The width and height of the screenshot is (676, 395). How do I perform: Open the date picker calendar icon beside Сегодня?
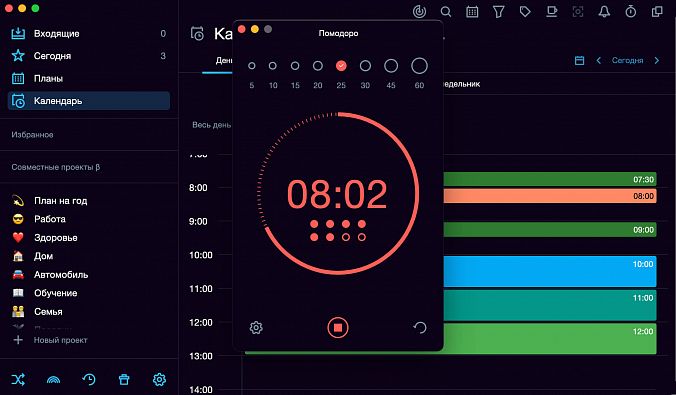point(579,60)
